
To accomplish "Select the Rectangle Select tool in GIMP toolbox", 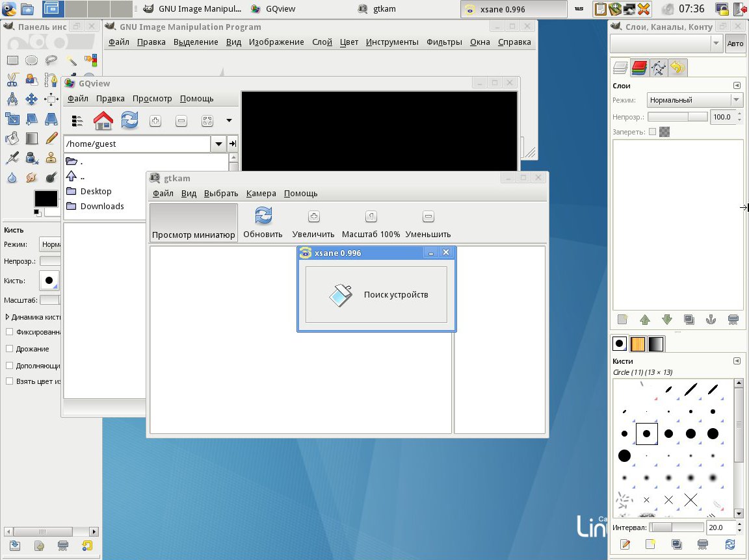I will [12, 60].
